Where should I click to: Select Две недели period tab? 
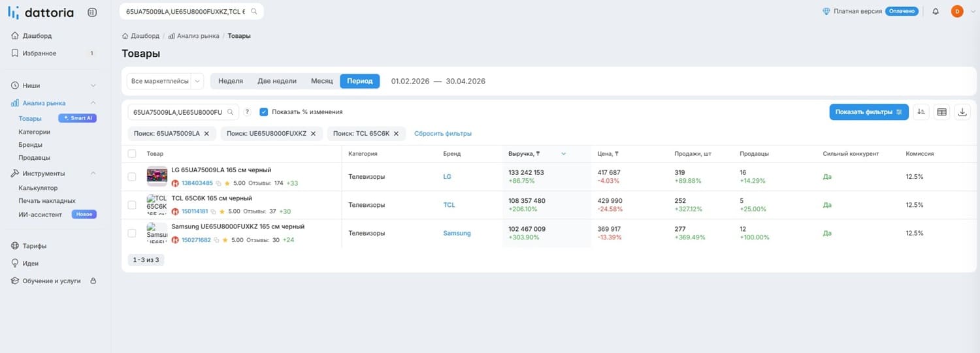(277, 81)
